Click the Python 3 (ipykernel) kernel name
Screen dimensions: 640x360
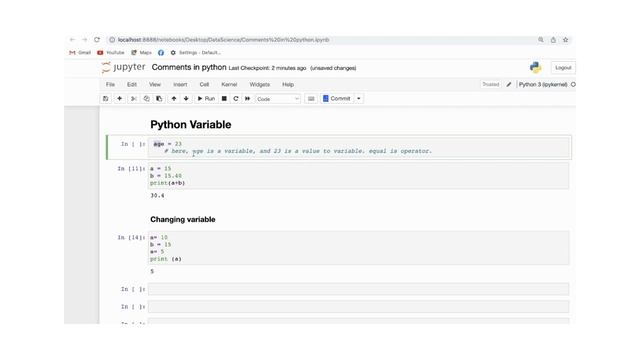pyautogui.click(x=543, y=84)
